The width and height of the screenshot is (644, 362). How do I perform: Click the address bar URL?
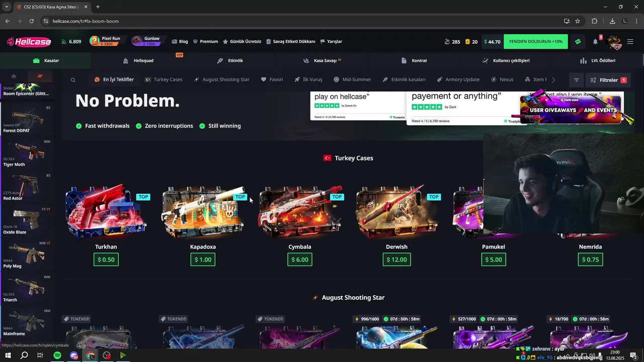pos(86,21)
